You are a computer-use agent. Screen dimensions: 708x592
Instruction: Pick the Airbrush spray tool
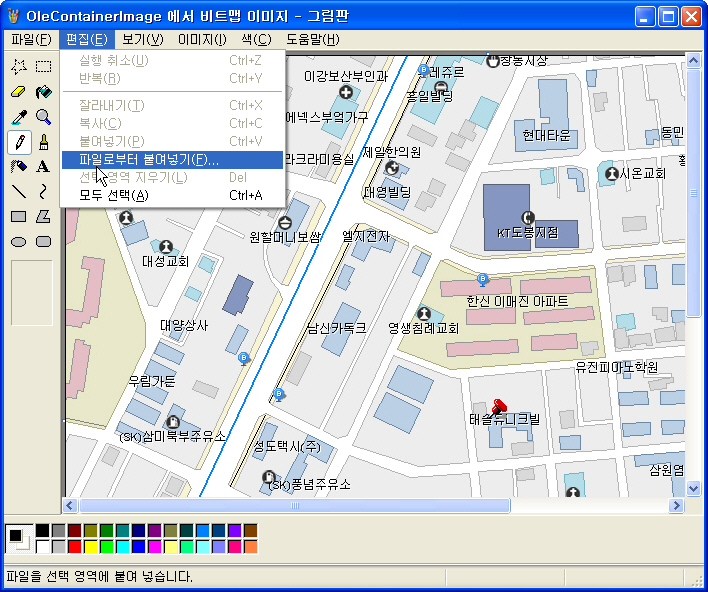click(19, 167)
